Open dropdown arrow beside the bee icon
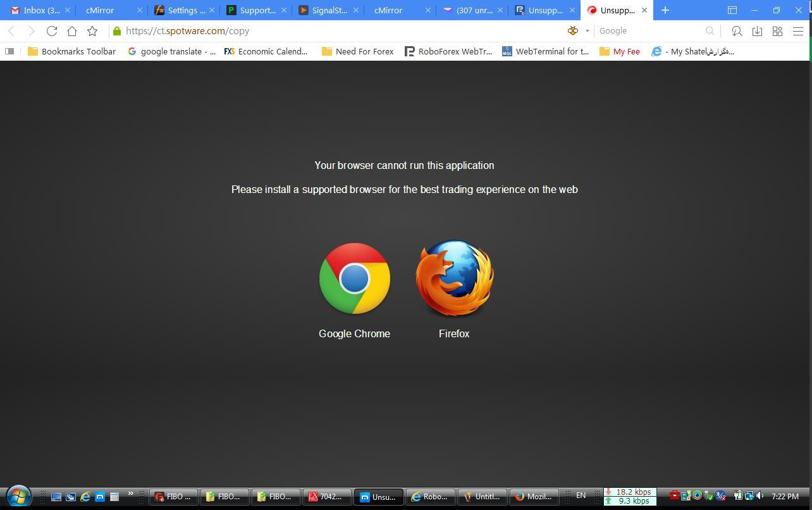The height and width of the screenshot is (510, 812). [x=587, y=31]
